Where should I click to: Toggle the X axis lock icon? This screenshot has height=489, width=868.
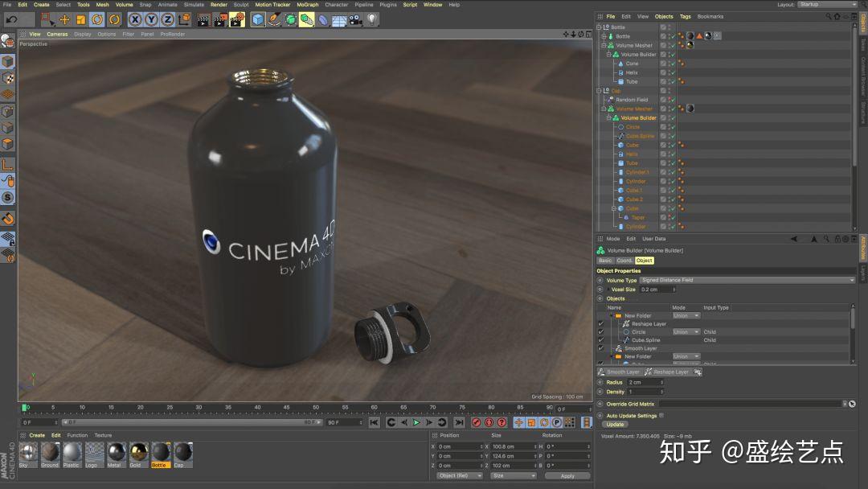click(x=134, y=20)
